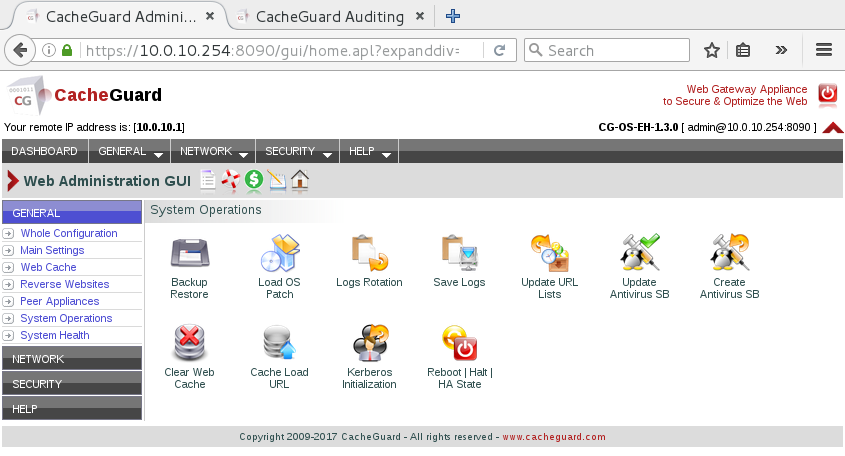Open the Backup Restore operation icon
845x456 pixels.
[x=190, y=253]
